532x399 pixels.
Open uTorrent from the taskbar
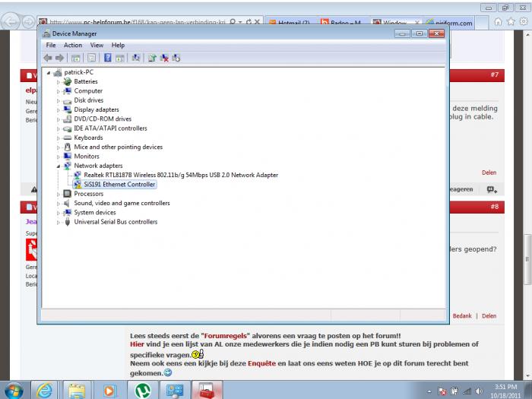143,391
